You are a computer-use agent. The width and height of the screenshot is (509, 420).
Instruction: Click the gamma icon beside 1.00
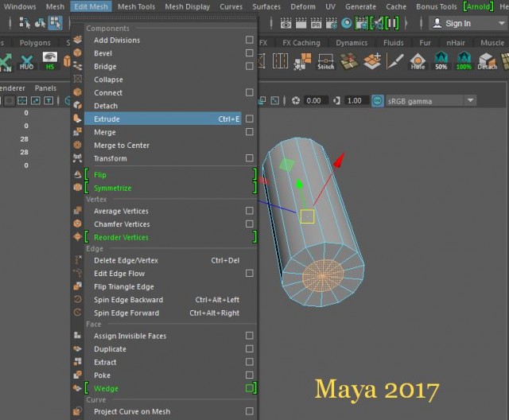336,101
